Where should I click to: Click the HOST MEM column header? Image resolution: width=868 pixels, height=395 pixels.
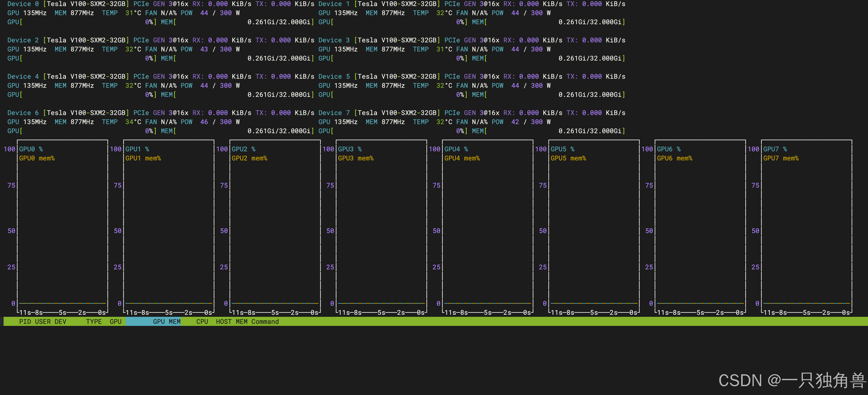pos(232,322)
